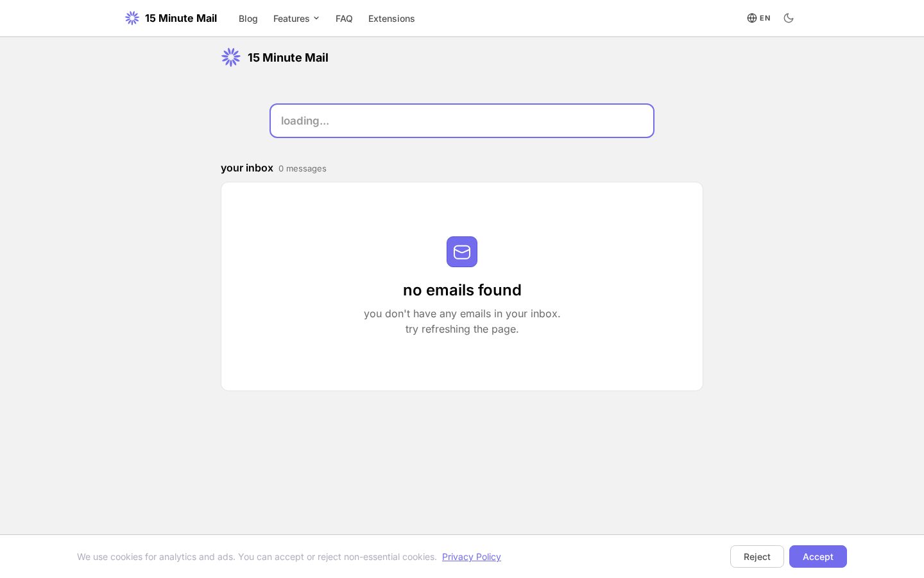Expand the Features dropdown menu
The image size is (924, 578).
(x=296, y=19)
